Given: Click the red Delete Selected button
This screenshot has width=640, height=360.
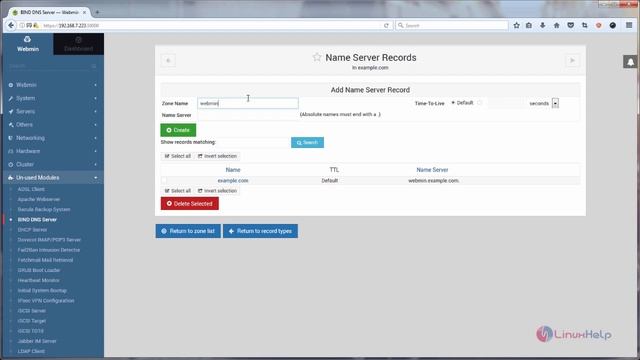Looking at the screenshot, I should click(189, 204).
